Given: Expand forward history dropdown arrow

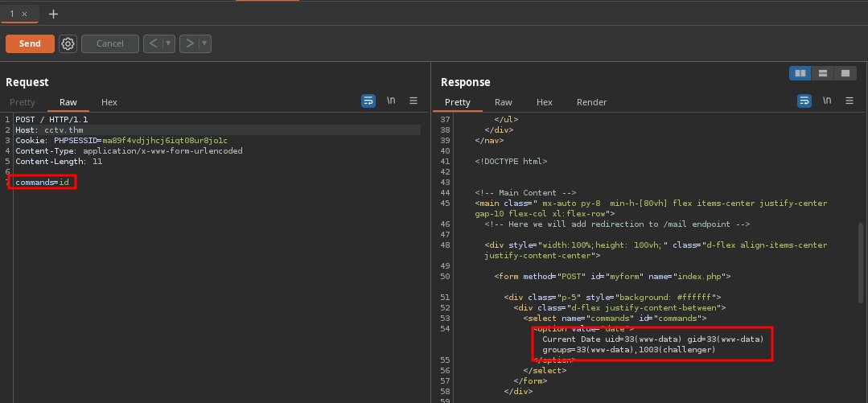Looking at the screenshot, I should click(204, 44).
